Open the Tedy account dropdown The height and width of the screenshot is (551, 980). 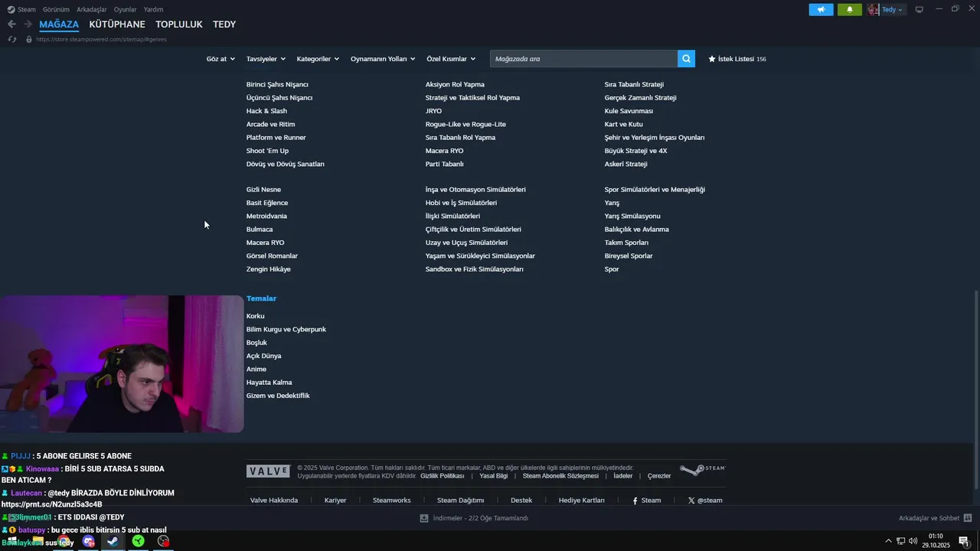pos(893,9)
